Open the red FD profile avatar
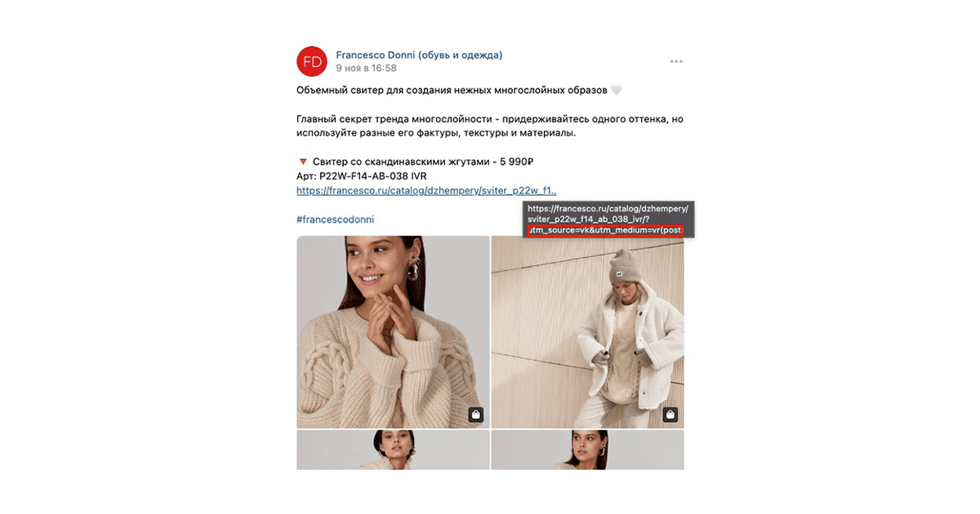This screenshot has height=514, width=980. point(311,61)
